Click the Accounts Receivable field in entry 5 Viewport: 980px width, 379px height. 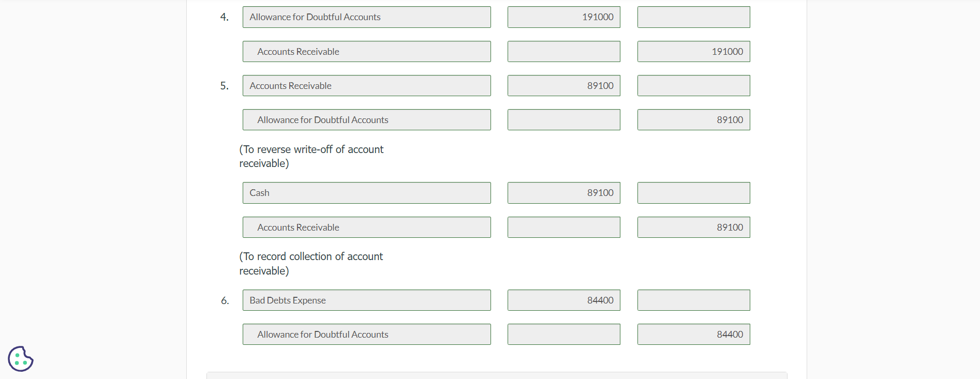pyautogui.click(x=366, y=85)
